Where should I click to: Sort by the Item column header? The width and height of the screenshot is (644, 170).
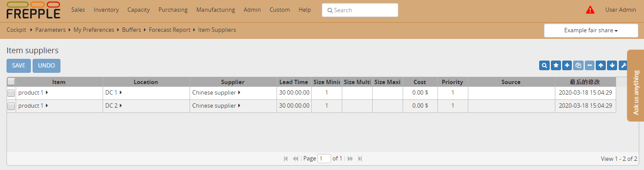(59, 82)
